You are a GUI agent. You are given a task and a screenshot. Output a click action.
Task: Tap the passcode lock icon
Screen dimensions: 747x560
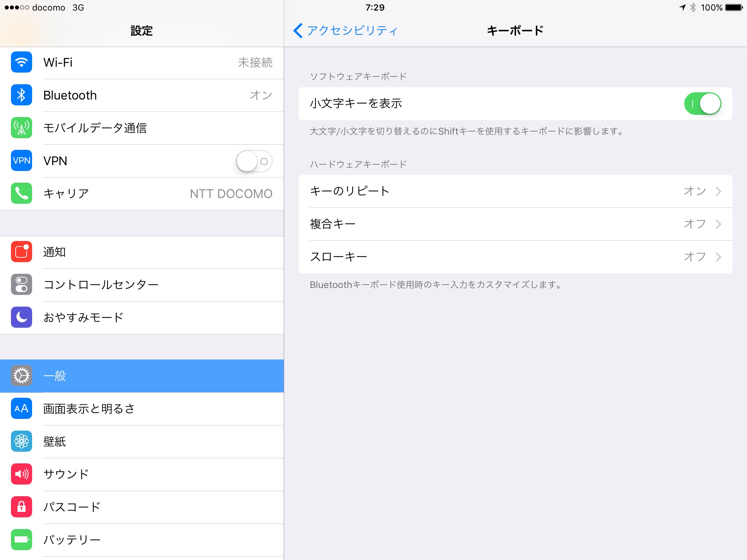(22, 507)
